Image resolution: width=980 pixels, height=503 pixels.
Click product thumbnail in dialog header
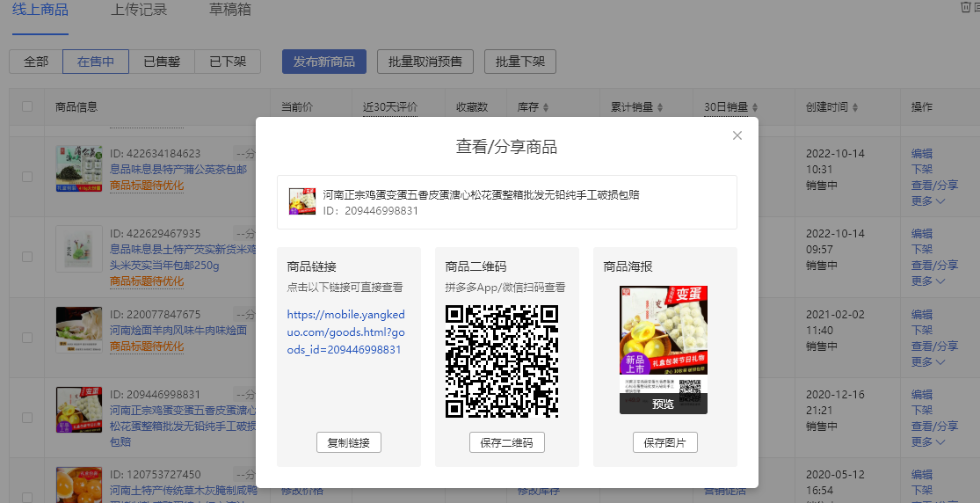point(301,201)
